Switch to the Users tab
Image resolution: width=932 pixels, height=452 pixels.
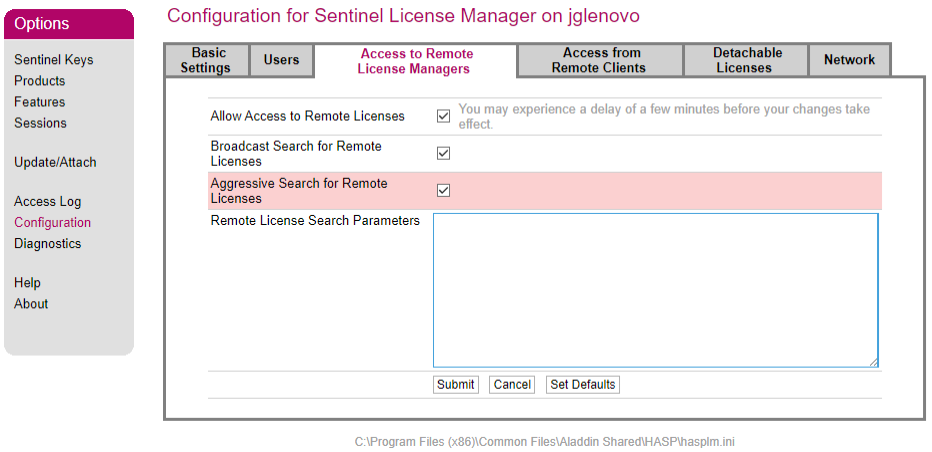(x=282, y=60)
